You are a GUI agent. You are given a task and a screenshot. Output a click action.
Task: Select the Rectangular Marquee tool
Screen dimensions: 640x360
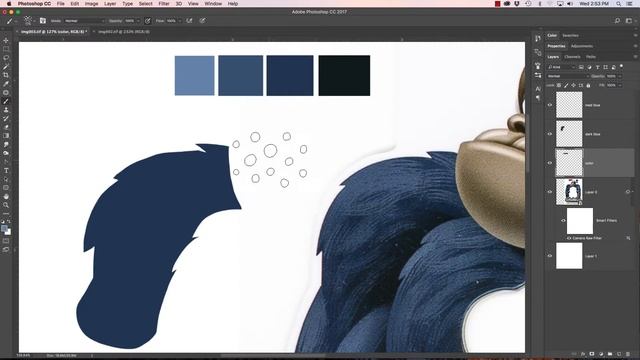pos(6,49)
